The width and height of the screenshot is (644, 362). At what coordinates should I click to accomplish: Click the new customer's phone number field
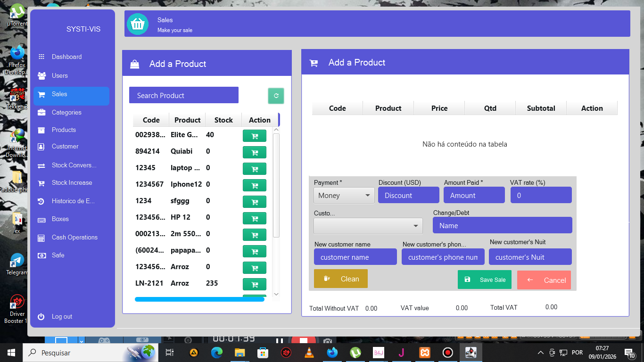[x=443, y=257]
